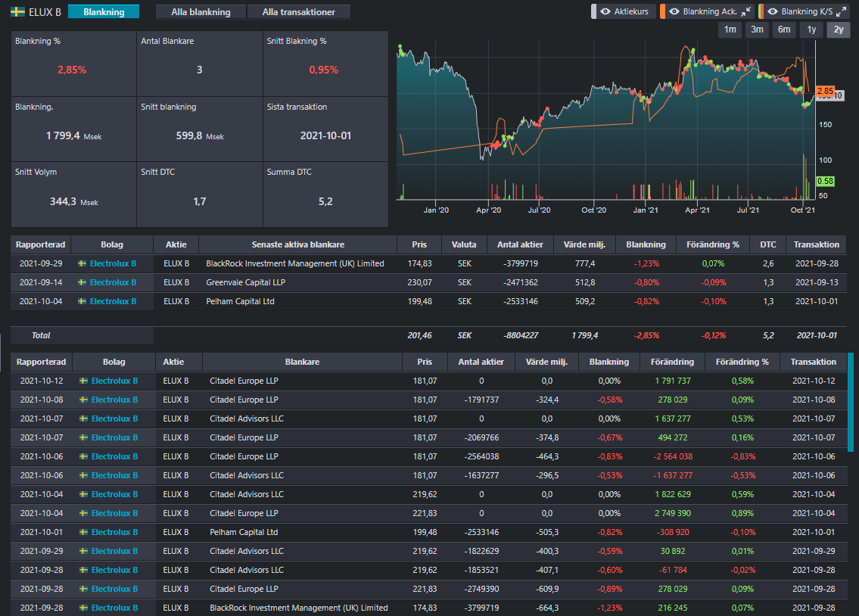The height and width of the screenshot is (616, 859).
Task: Select the Snitt DTC tile showing 1,7
Action: tap(199, 194)
